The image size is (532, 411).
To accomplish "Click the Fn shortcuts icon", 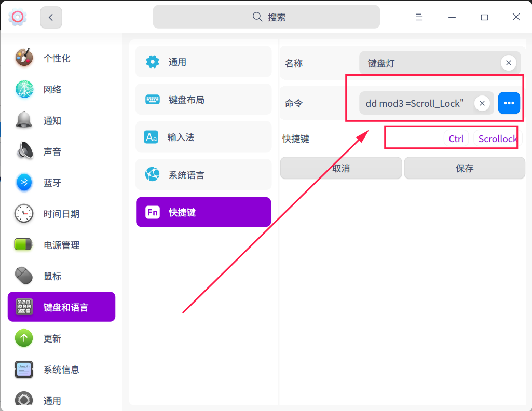I will click(x=153, y=212).
